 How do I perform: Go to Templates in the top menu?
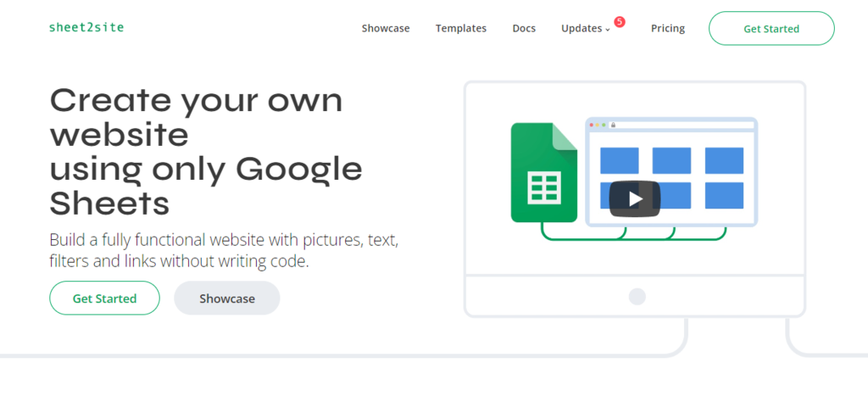[x=461, y=28]
